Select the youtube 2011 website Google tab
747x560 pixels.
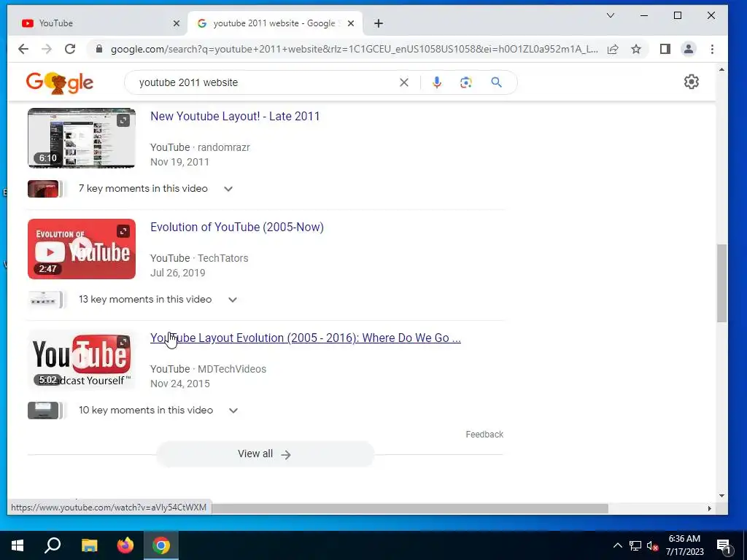tap(275, 23)
